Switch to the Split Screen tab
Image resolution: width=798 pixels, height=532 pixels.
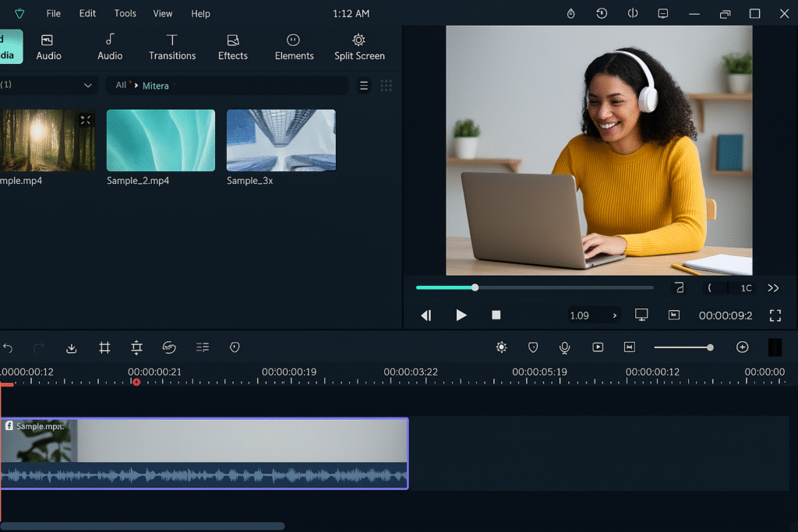(x=359, y=48)
